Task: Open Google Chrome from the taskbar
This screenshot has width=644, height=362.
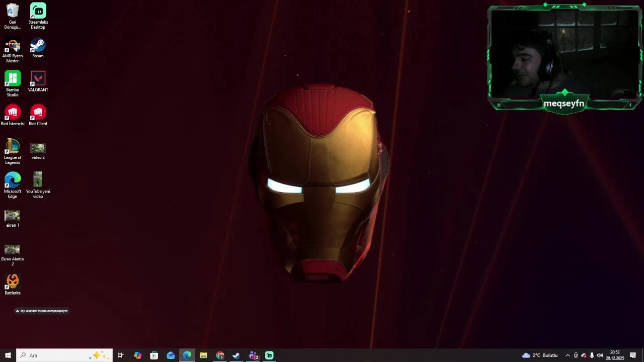Action: (x=220, y=355)
